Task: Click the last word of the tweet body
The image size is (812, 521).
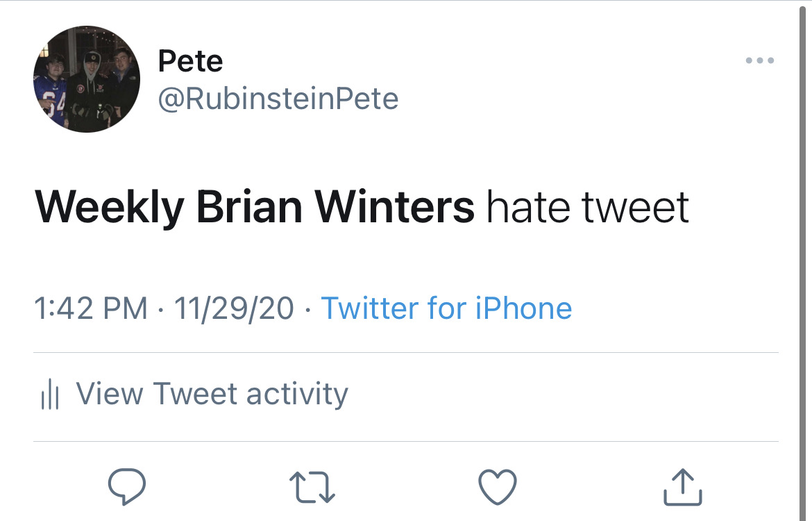Action: pos(635,207)
